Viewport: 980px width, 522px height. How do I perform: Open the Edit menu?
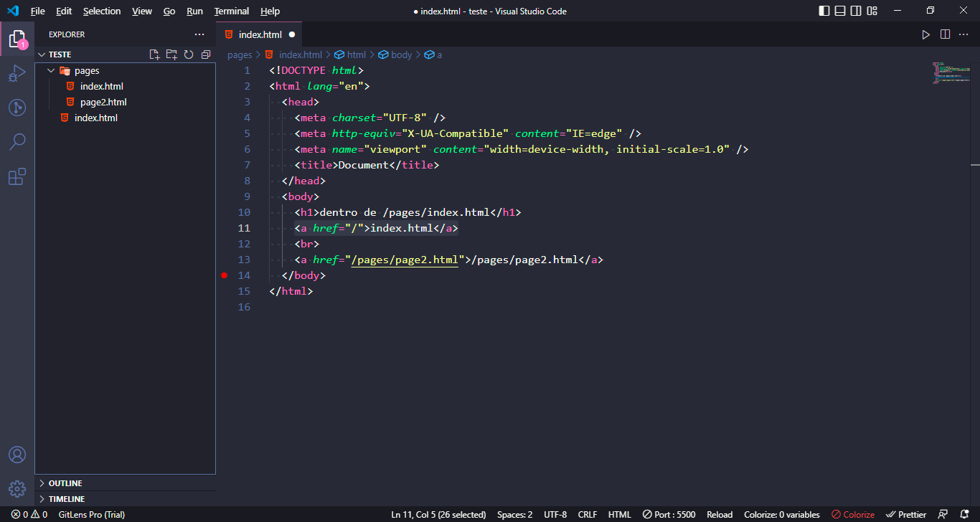coord(64,11)
